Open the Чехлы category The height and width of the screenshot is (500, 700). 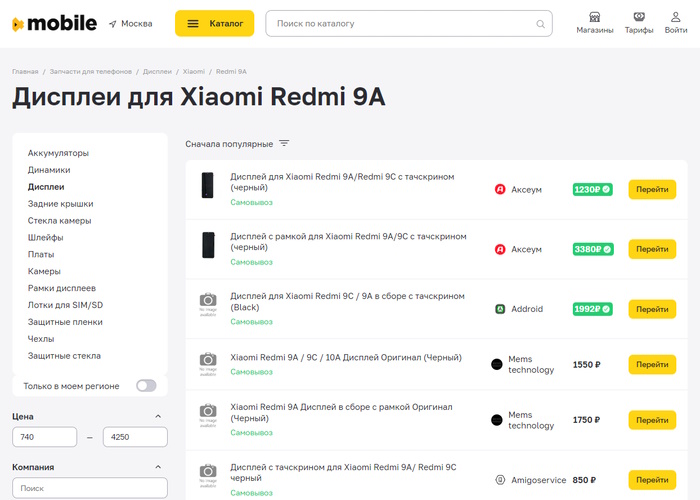coord(41,339)
